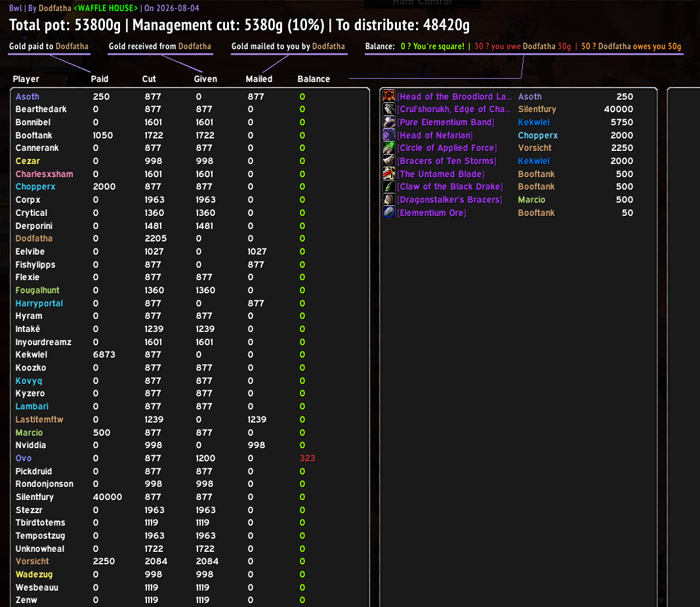
Task: Click the Bwl raid title line
Action: tap(104, 8)
